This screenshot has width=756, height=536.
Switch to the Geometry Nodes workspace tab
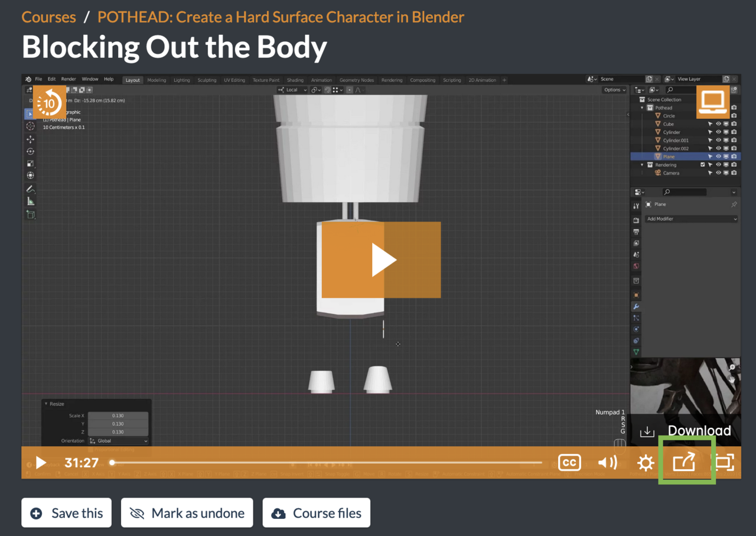point(357,80)
